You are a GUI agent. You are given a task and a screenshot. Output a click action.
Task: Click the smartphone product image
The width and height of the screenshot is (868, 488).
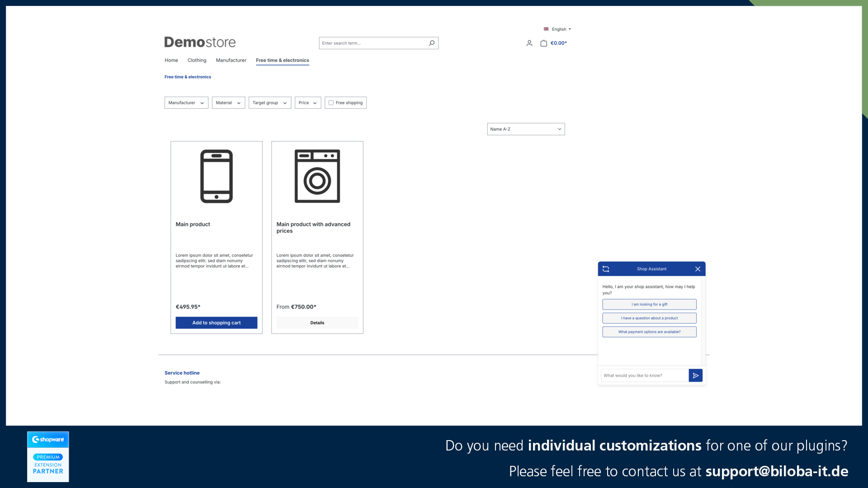[217, 176]
